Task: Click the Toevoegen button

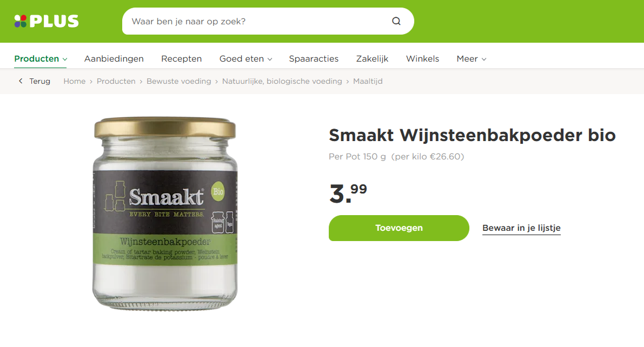Action: (399, 228)
